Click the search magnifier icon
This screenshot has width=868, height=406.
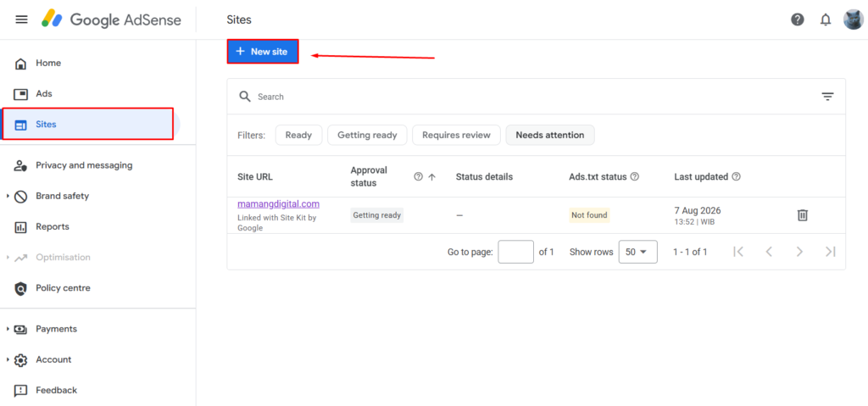click(245, 97)
